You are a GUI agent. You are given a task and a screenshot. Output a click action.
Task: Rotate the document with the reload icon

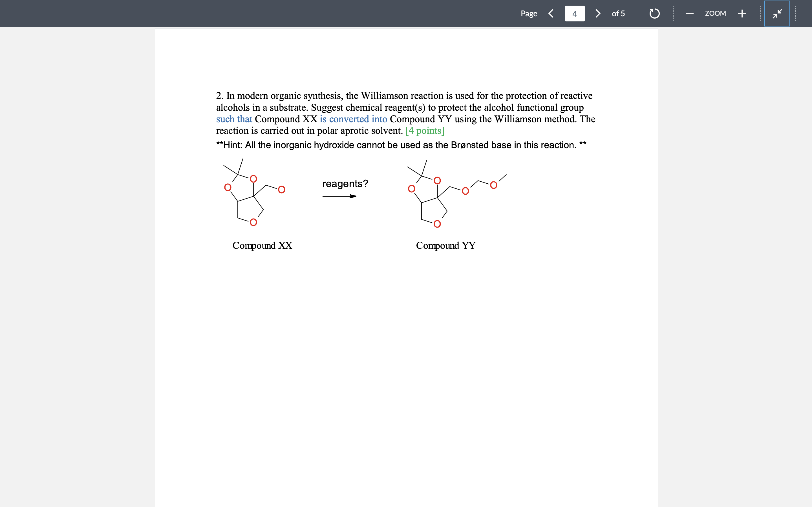(x=654, y=14)
